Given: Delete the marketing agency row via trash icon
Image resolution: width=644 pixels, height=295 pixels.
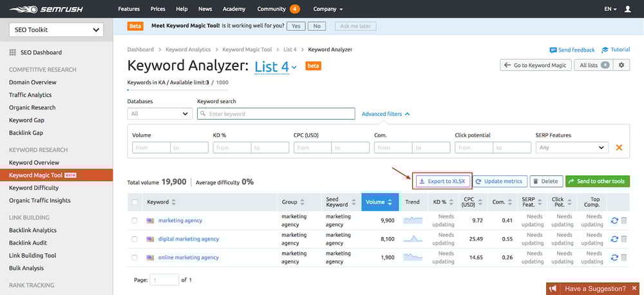Looking at the screenshot, I should point(624,221).
